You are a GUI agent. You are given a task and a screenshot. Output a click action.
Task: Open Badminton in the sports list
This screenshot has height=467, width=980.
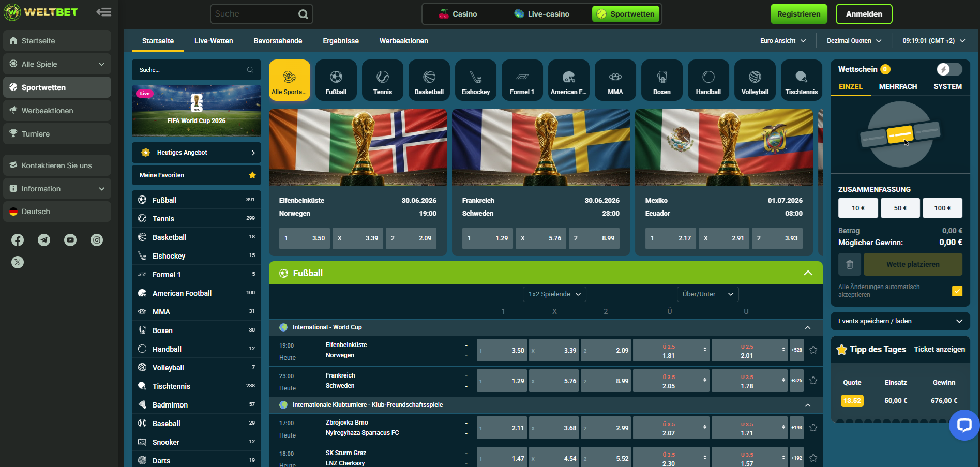(x=197, y=405)
